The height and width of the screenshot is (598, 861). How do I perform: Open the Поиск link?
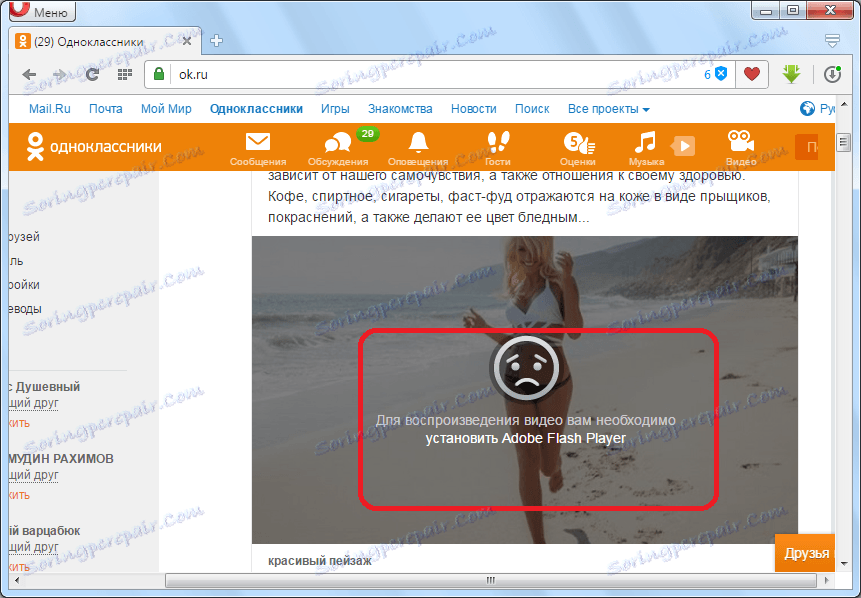(x=532, y=109)
